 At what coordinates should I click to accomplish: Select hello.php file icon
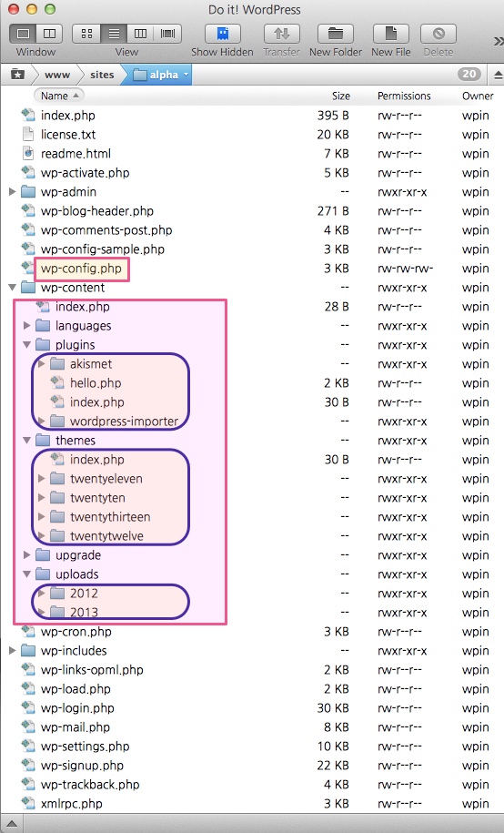tap(56, 382)
